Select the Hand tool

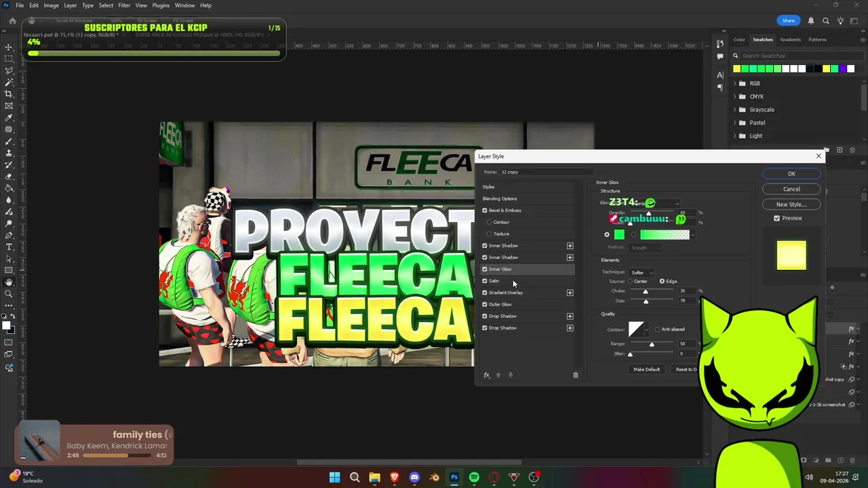pos(9,282)
